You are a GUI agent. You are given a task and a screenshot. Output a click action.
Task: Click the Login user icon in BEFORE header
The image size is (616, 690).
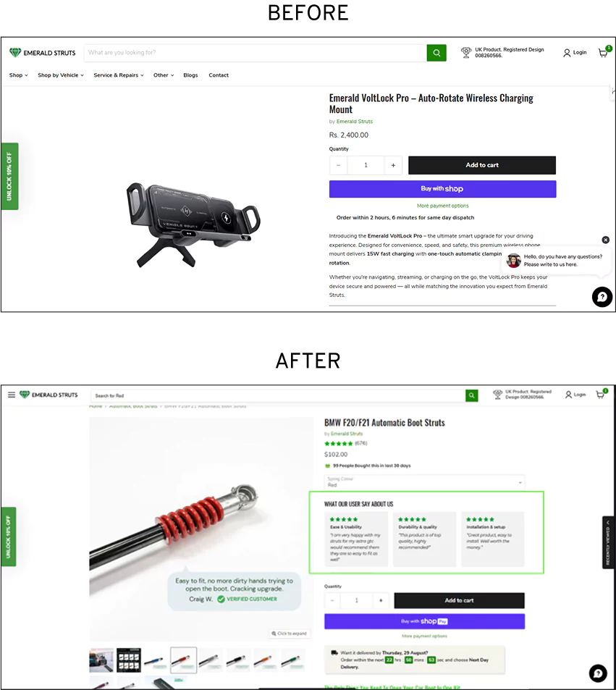click(567, 53)
